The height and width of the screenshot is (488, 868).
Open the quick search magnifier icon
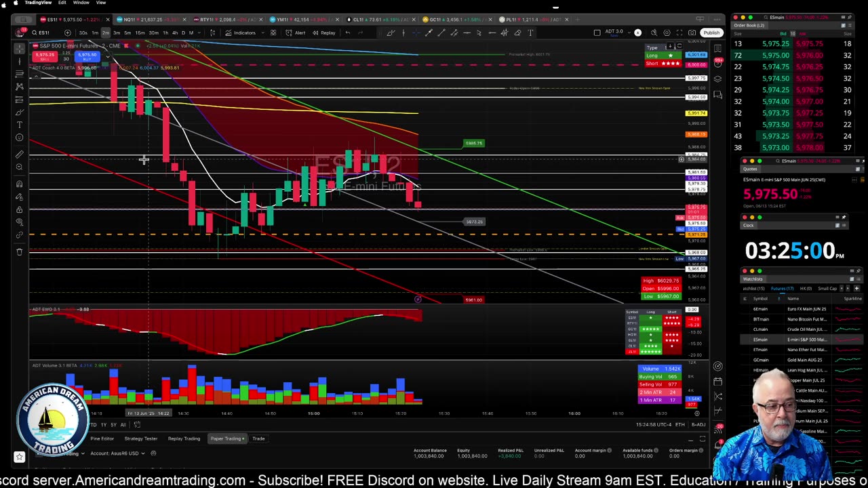[x=654, y=33]
